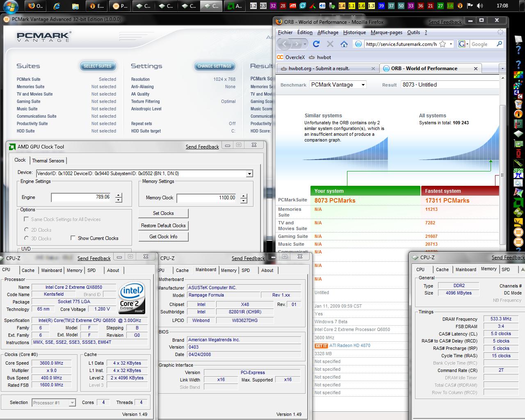Open the OvercleX bookmark
525x420 pixels.
pyautogui.click(x=291, y=57)
